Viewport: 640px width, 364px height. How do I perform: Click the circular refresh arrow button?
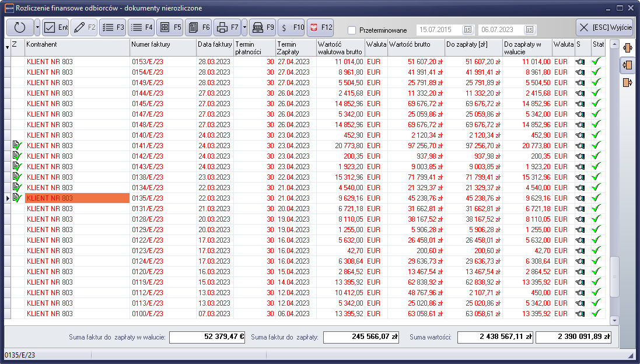pos(20,27)
